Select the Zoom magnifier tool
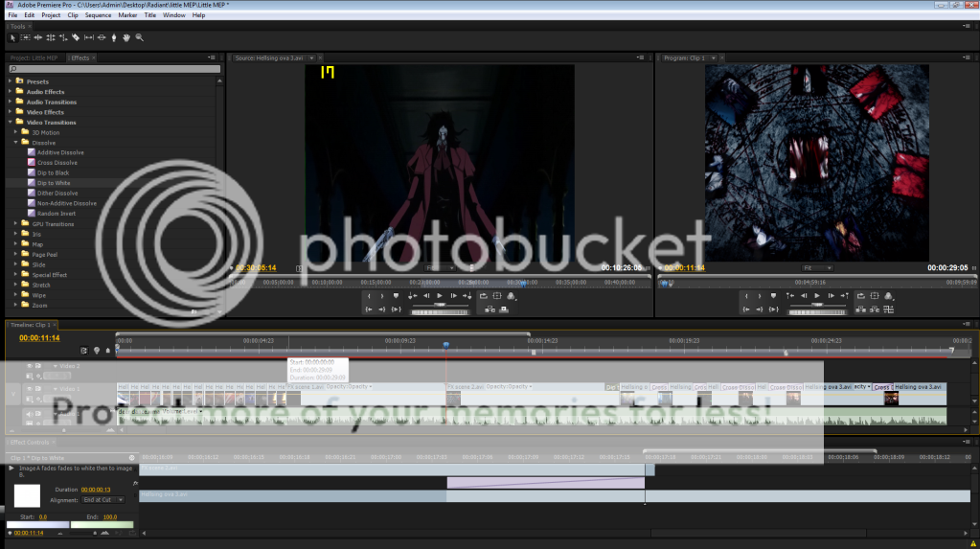 click(139, 38)
